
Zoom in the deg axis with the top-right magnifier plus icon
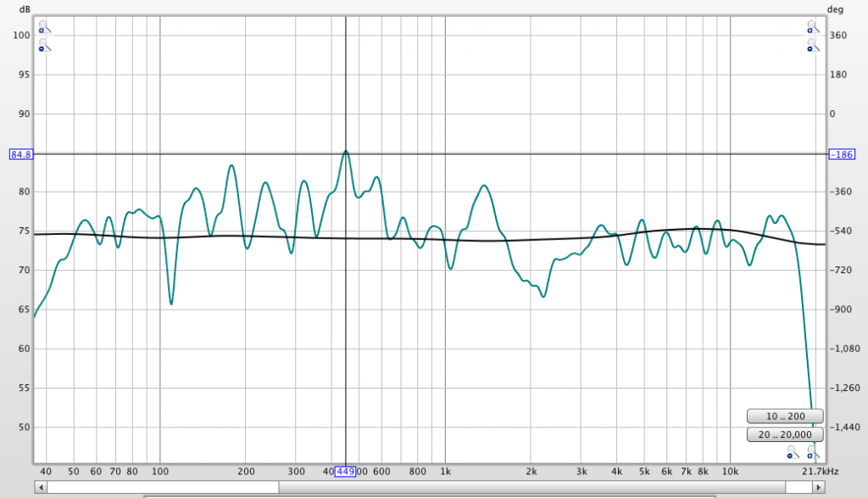point(812,27)
